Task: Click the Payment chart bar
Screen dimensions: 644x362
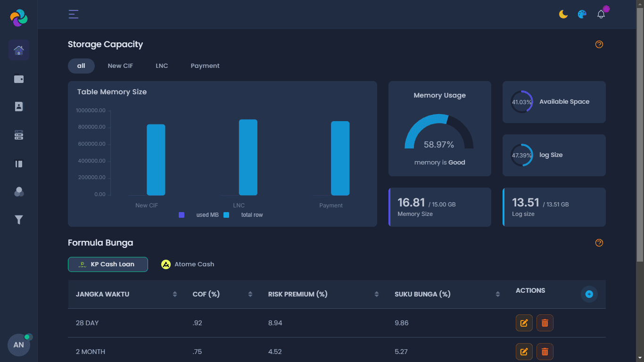Action: [340, 158]
